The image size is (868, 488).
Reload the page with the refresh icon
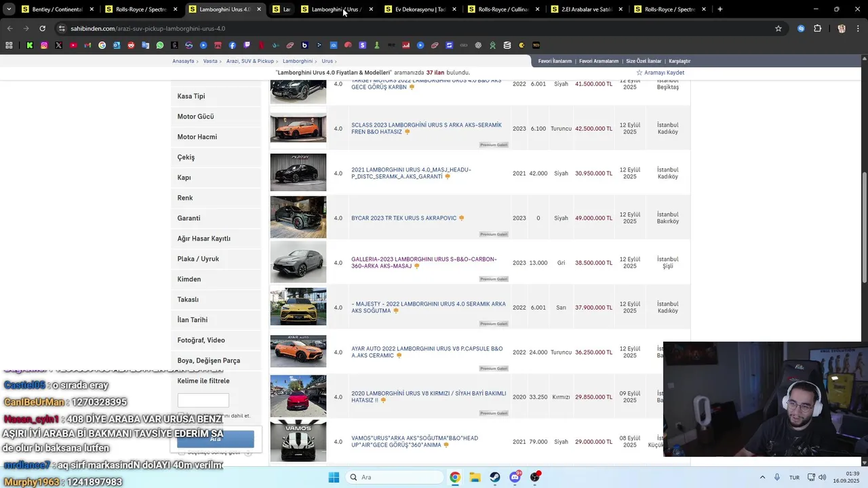(x=42, y=28)
